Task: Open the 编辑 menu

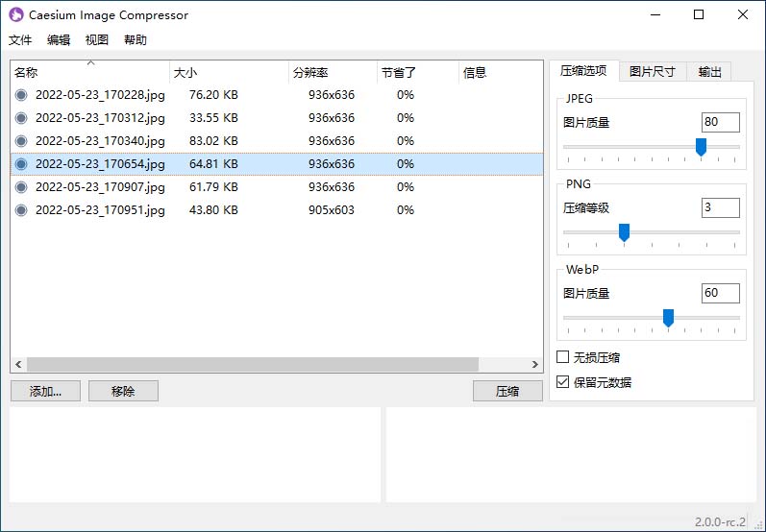Action: pyautogui.click(x=59, y=40)
